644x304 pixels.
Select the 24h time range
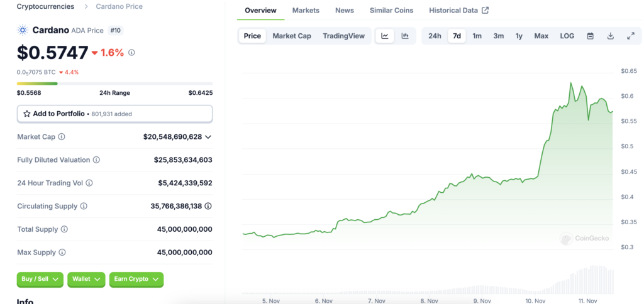435,36
